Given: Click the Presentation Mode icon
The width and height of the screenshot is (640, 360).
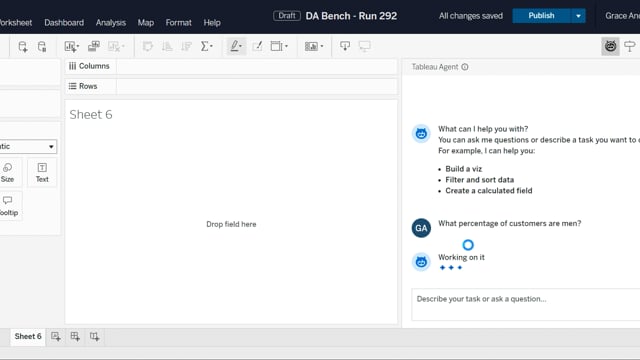Looking at the screenshot, I should (364, 46).
